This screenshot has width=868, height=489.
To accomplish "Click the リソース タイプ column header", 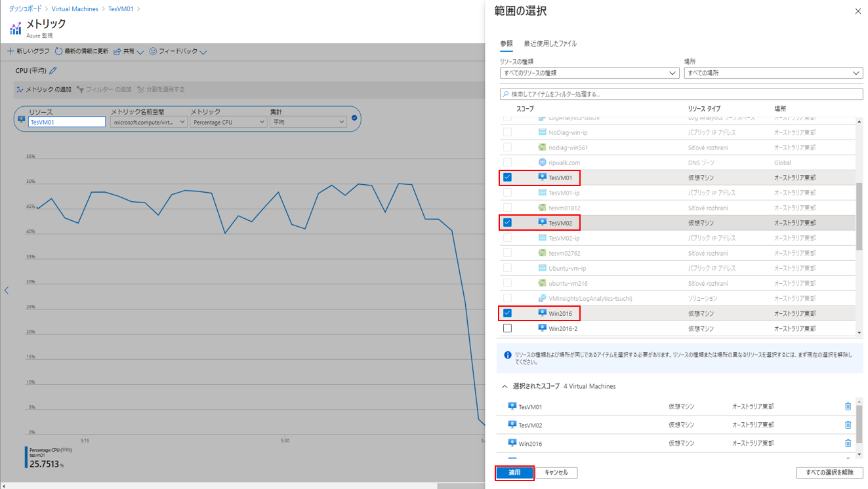I will pyautogui.click(x=704, y=109).
